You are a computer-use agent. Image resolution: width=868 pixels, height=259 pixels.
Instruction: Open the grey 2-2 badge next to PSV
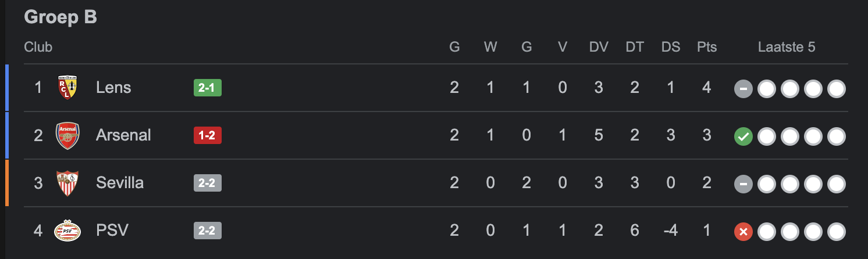pyautogui.click(x=208, y=231)
